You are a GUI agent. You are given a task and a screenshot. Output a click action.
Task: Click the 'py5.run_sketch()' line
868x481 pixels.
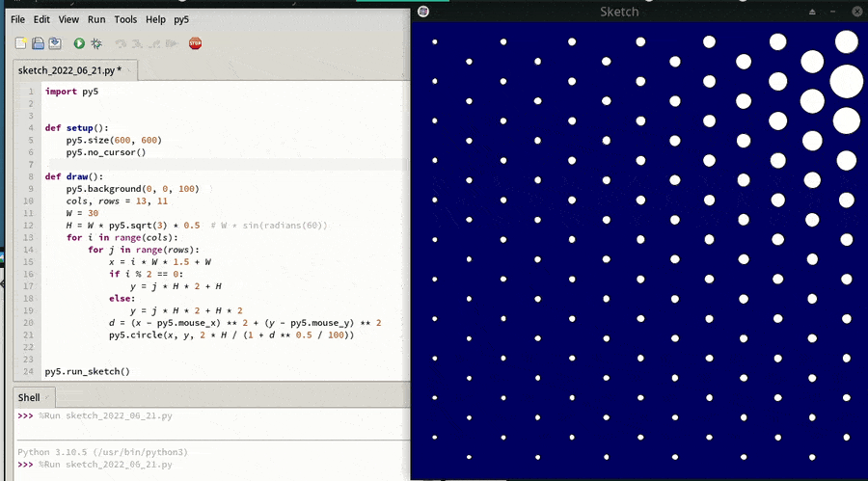(87, 371)
